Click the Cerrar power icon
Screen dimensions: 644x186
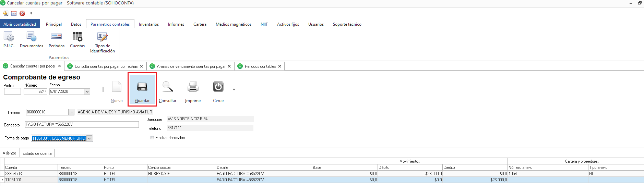218,87
